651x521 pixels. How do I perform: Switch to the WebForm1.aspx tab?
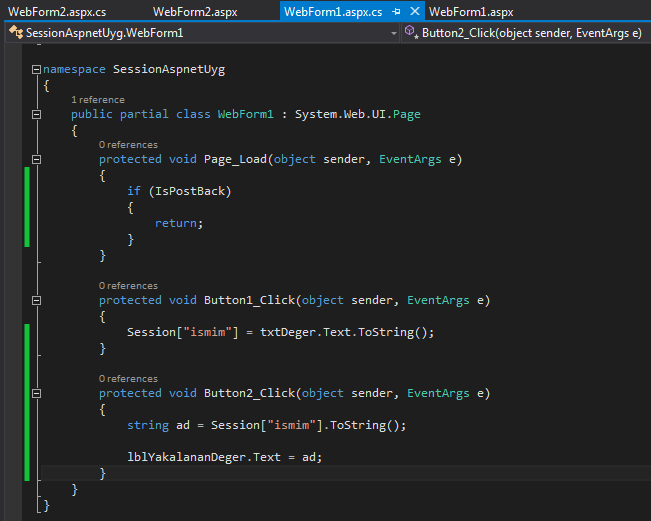[x=471, y=12]
